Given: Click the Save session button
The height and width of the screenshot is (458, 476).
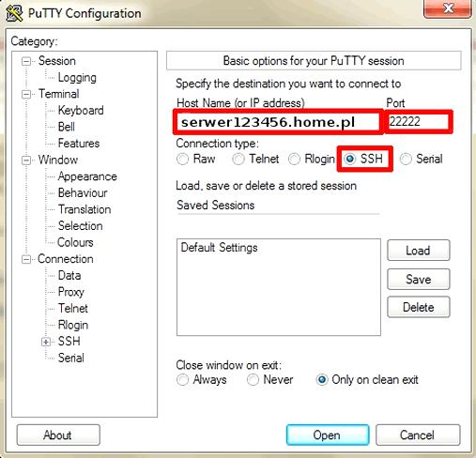Looking at the screenshot, I should click(419, 279).
